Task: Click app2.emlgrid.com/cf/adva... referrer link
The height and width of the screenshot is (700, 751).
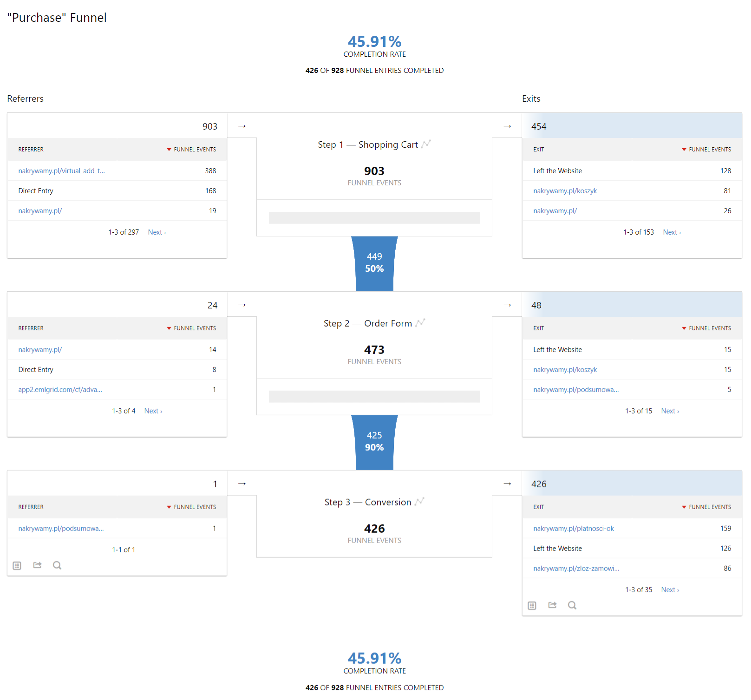Action: [x=60, y=390]
